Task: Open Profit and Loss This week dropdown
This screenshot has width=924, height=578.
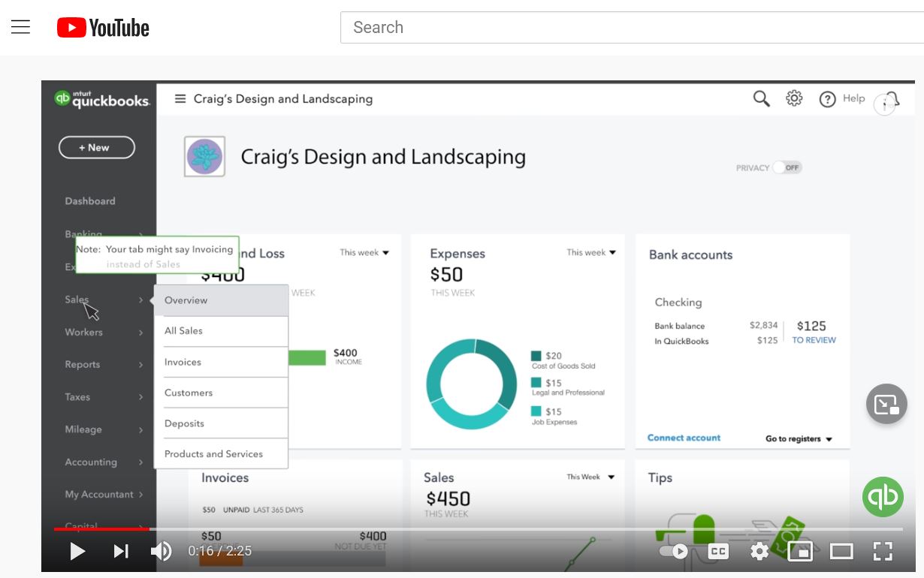Action: 364,252
